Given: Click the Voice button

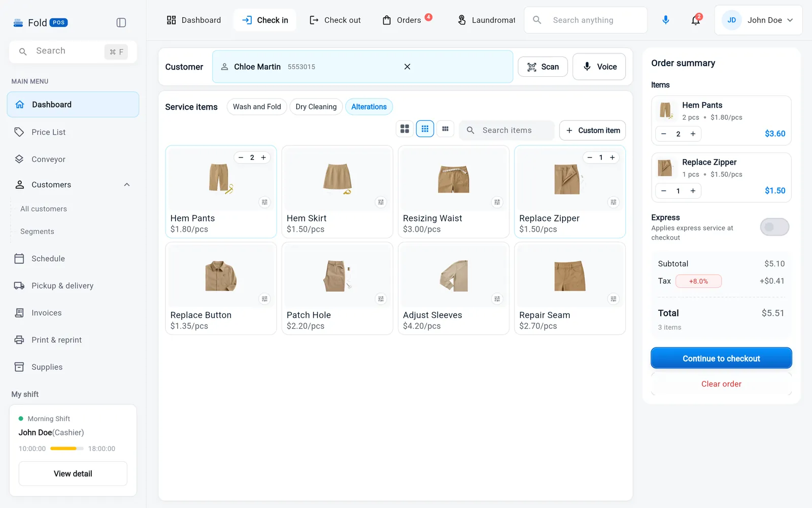Looking at the screenshot, I should [x=599, y=67].
